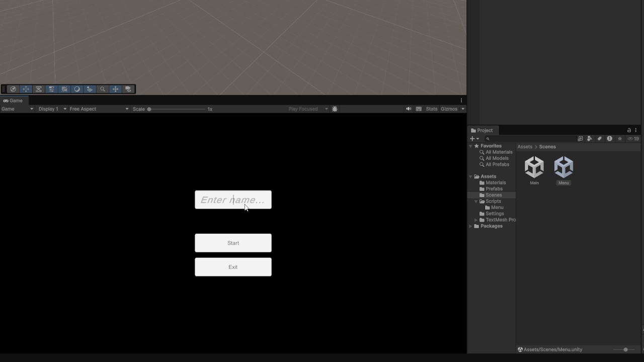Click the star favorite search icon

(x=620, y=139)
